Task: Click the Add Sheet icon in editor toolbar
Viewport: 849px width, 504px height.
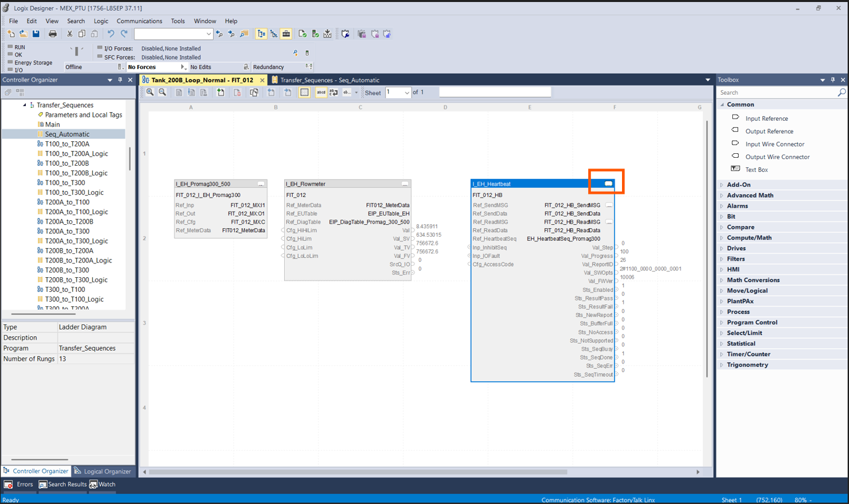Action: click(x=221, y=93)
